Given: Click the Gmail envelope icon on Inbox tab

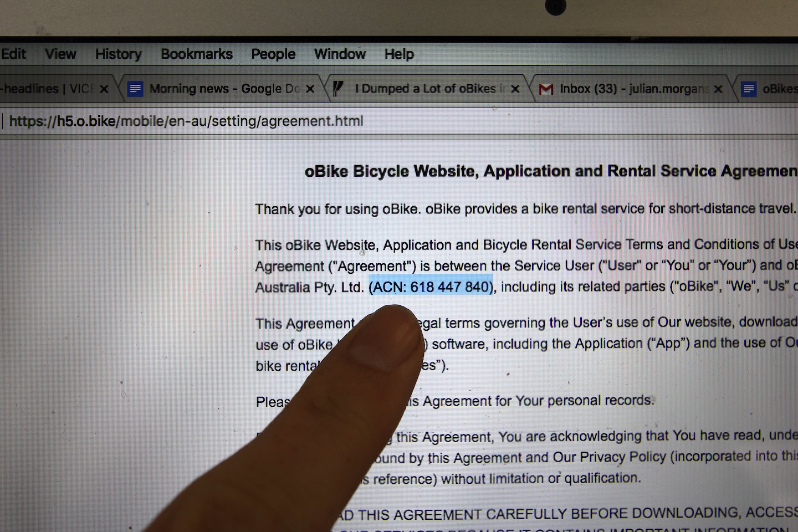Looking at the screenshot, I should pos(546,89).
